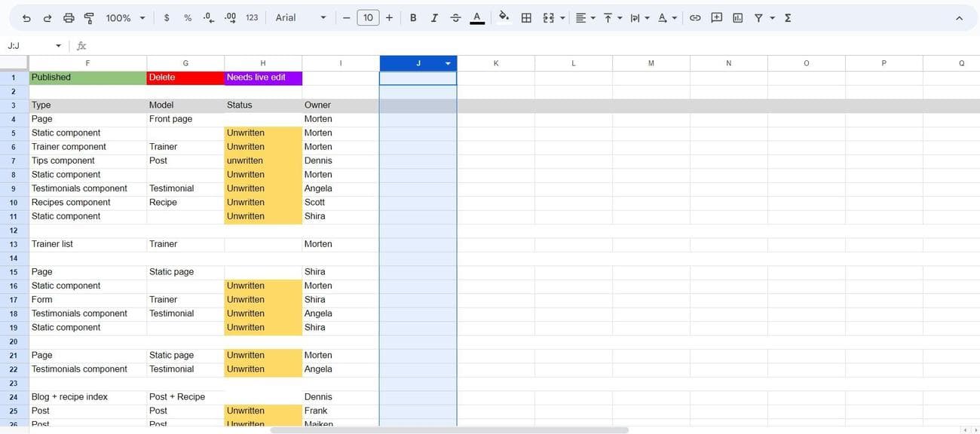980x434 pixels.
Task: Open the Borders tool
Action: click(x=526, y=18)
